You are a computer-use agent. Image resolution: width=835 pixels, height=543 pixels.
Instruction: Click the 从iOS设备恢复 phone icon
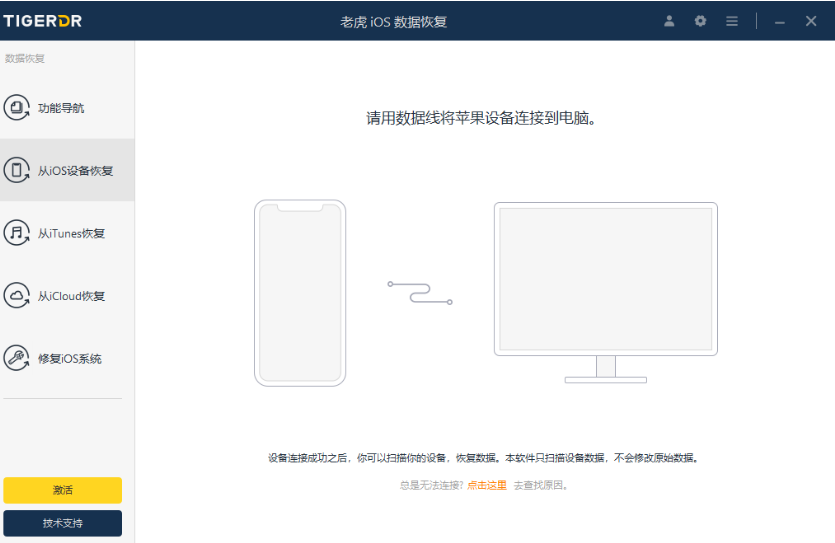click(x=17, y=170)
